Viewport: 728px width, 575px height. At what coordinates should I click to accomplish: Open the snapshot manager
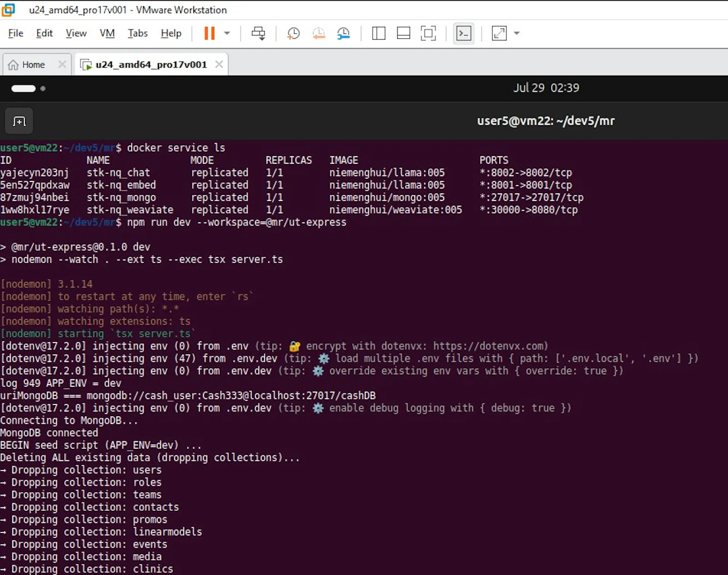click(x=344, y=33)
